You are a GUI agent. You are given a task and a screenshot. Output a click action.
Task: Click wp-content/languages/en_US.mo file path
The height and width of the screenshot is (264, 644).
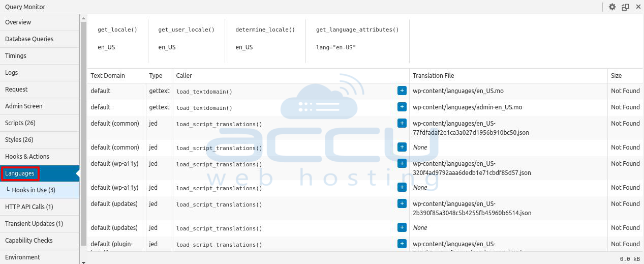click(x=458, y=91)
